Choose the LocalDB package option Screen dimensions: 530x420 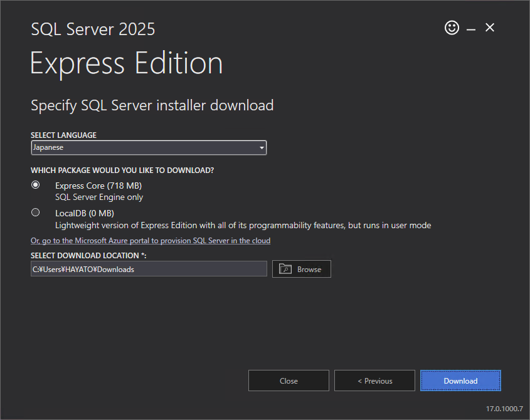tap(36, 213)
